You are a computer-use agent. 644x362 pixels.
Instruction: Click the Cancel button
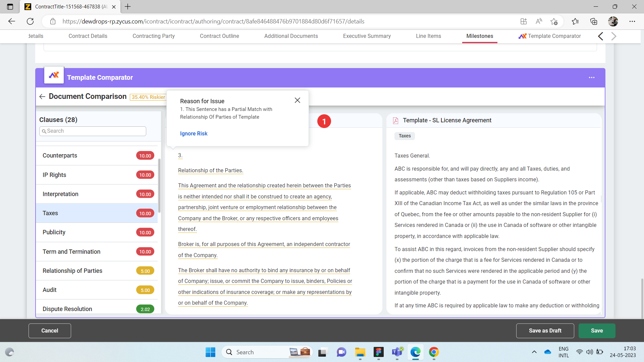(50, 330)
